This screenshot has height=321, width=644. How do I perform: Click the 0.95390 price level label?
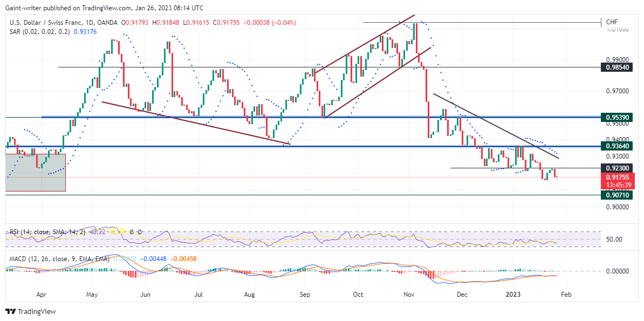618,117
